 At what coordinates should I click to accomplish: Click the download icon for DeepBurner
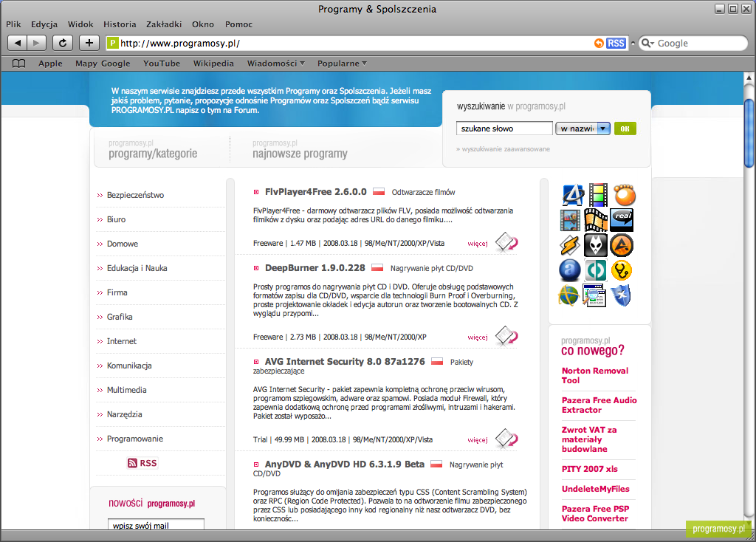[506, 336]
